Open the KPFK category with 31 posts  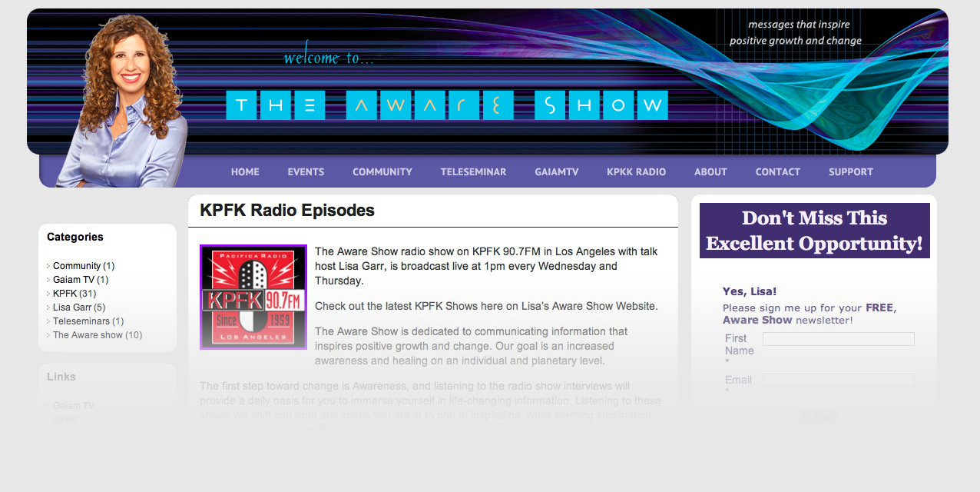(x=65, y=294)
